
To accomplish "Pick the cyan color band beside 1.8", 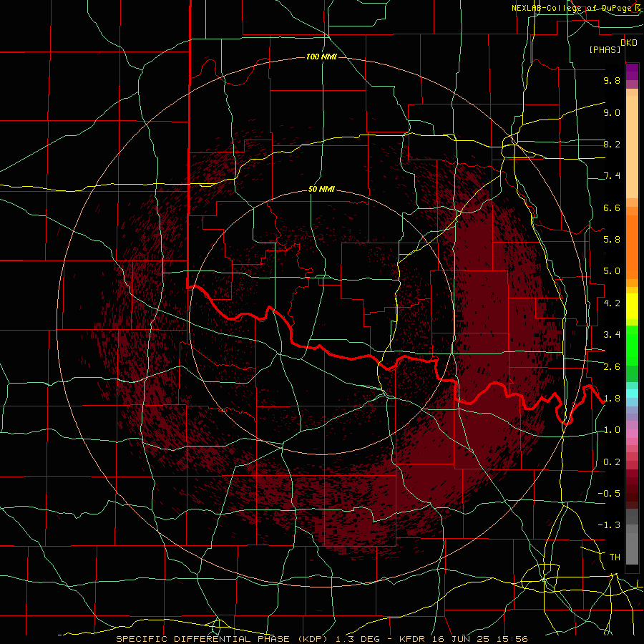I will coord(632,394).
